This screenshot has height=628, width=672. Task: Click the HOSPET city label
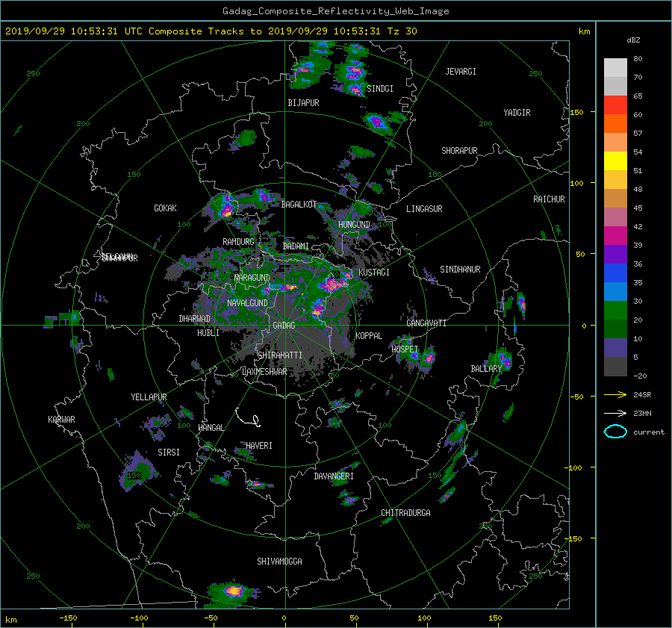pyautogui.click(x=405, y=349)
